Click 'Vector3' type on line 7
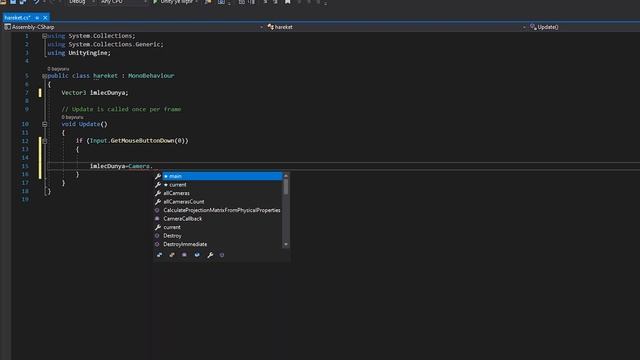Screen dimensions: 640x360 pos(74,93)
